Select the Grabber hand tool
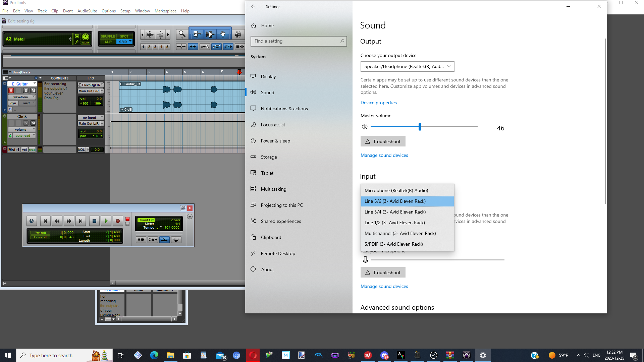644x362 pixels. coord(223,34)
